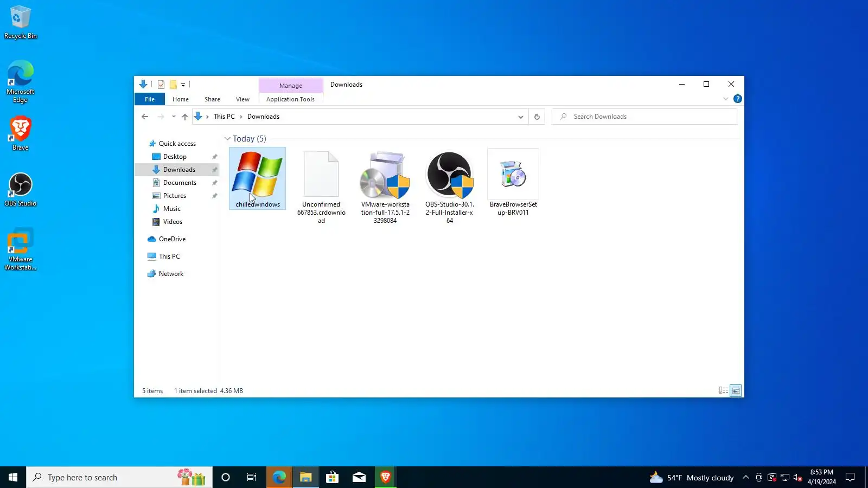Launch Microsoft Edge desktop shortcut

21,81
